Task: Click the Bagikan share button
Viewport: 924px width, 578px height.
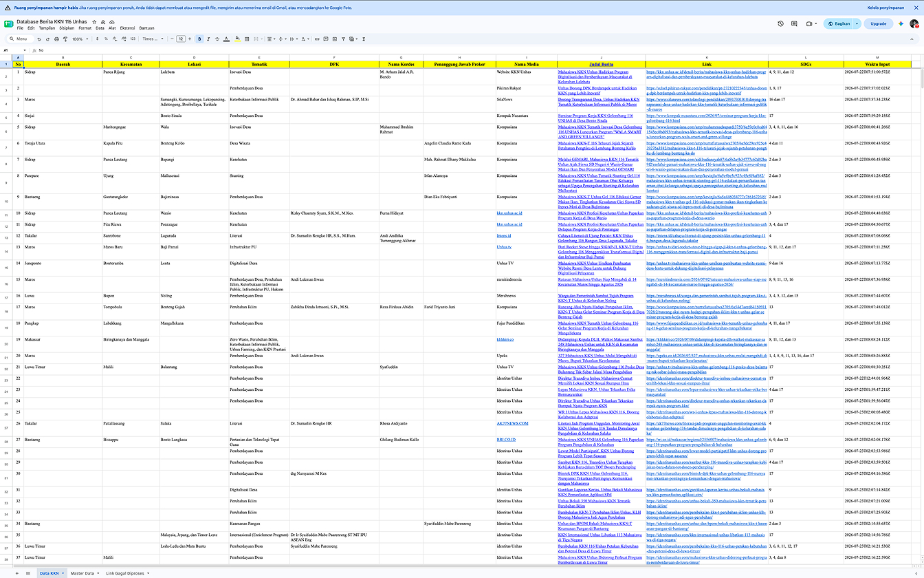Action: 838,23
